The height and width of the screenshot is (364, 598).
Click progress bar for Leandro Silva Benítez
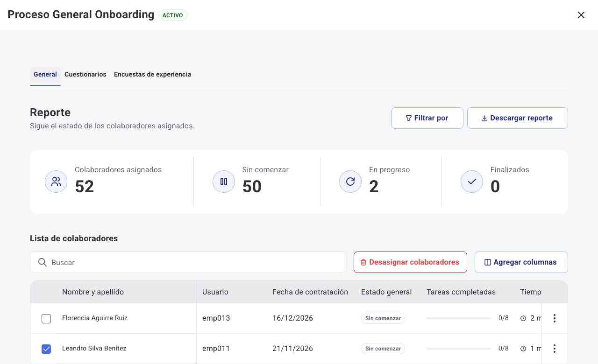pos(459,349)
